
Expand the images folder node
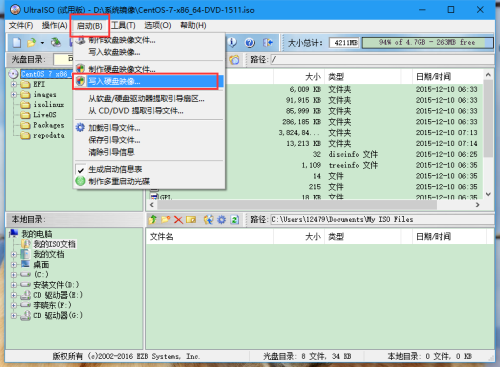pyautogui.click(x=14, y=95)
